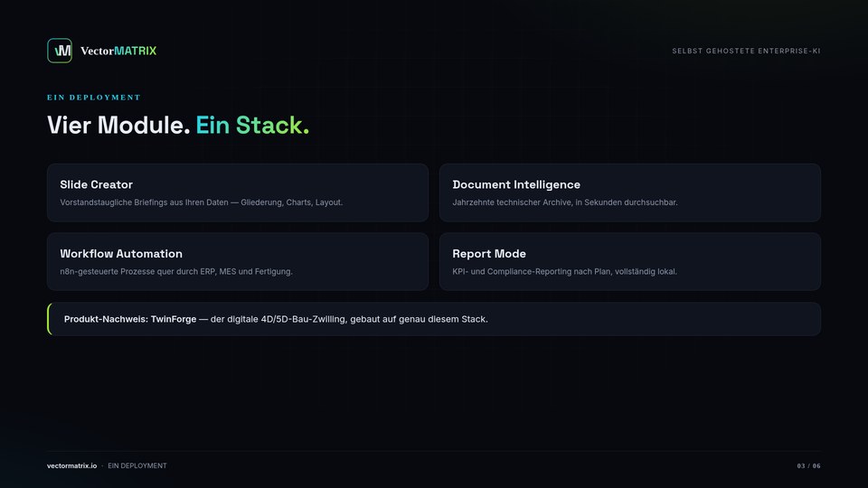The height and width of the screenshot is (488, 868).
Task: Click the 'Vier Module. Ein Stack.' headline
Action: click(x=178, y=125)
